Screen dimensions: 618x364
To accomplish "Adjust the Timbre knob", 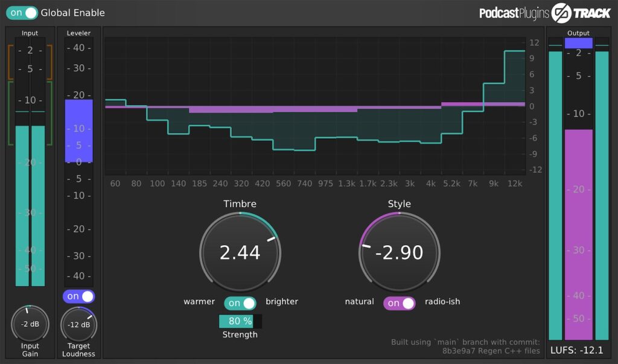I will [240, 252].
